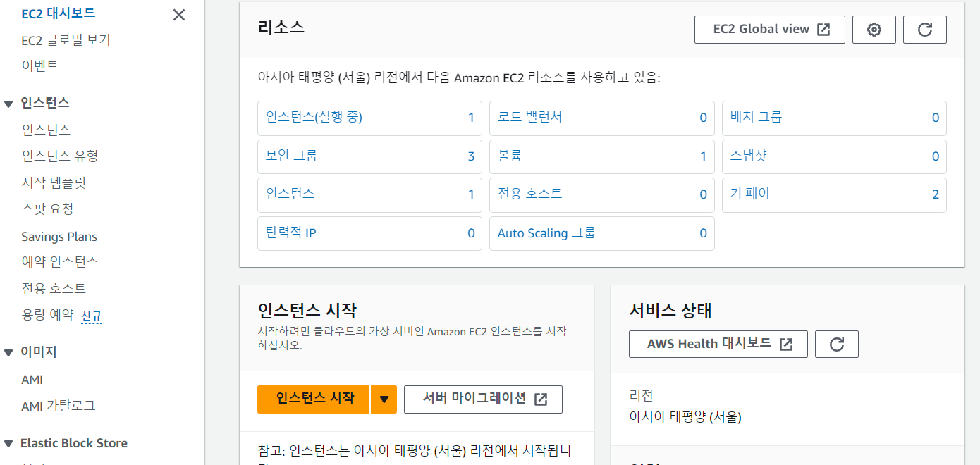980x465 pixels.
Task: Open the resource settings gear icon
Action: pos(874,30)
